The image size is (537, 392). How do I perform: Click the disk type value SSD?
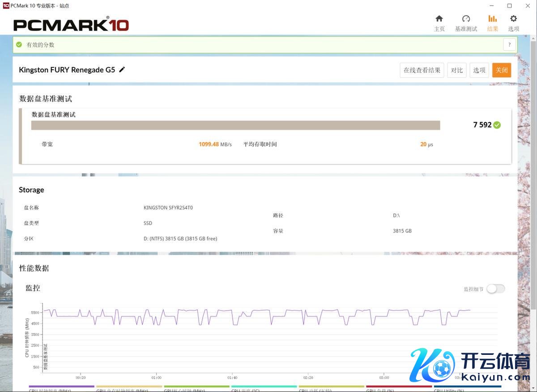point(148,223)
